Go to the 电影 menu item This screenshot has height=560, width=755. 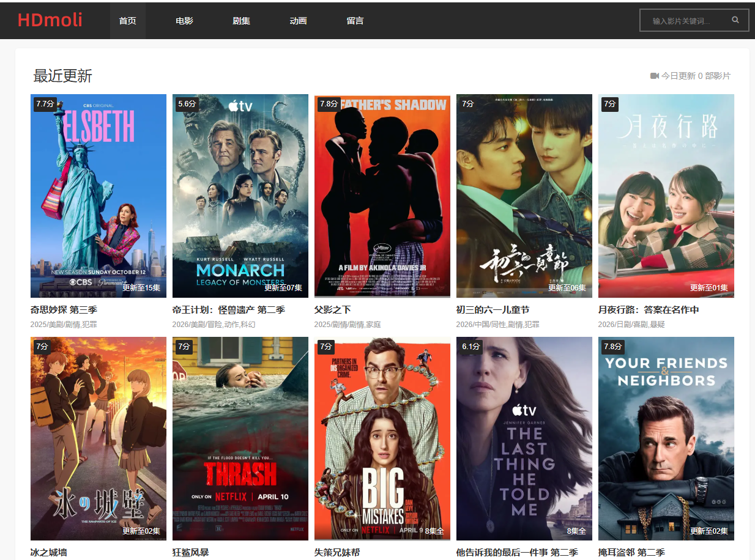click(x=184, y=21)
